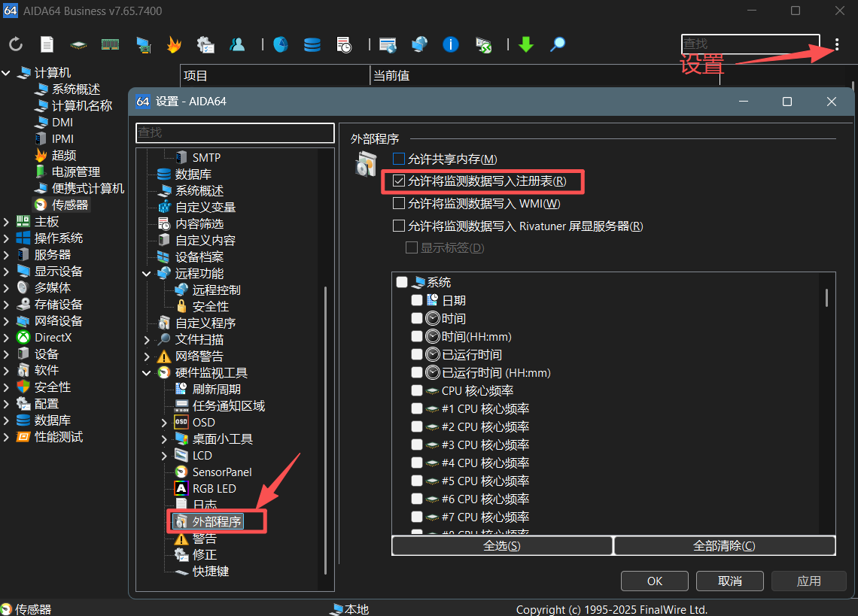This screenshot has height=616, width=858.
Task: Click the 取消 button
Action: 729,581
